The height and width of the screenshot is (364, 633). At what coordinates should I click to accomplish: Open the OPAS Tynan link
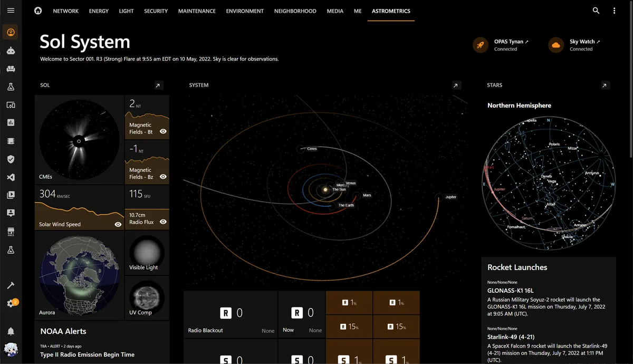[511, 42]
